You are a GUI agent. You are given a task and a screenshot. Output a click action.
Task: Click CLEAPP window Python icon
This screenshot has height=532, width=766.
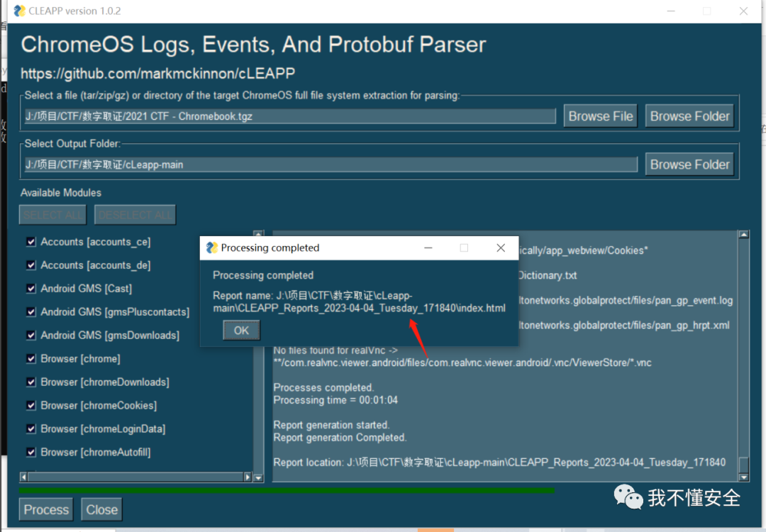point(19,11)
